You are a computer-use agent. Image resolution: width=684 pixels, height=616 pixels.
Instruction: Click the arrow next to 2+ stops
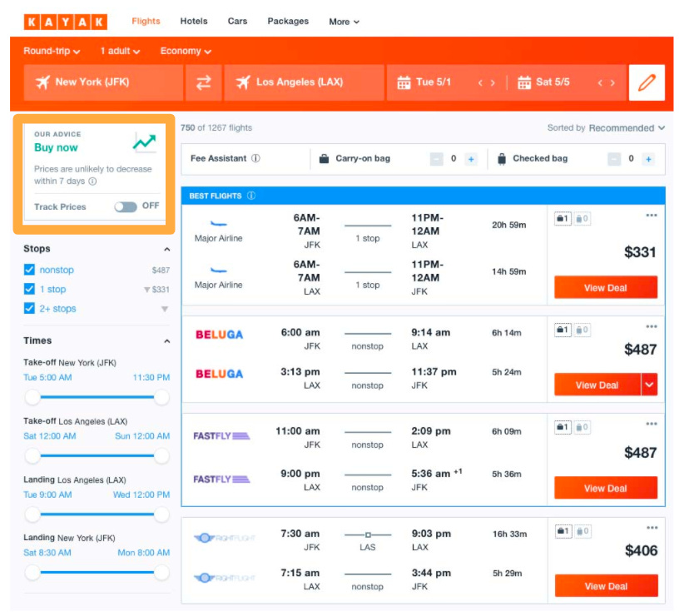click(165, 309)
